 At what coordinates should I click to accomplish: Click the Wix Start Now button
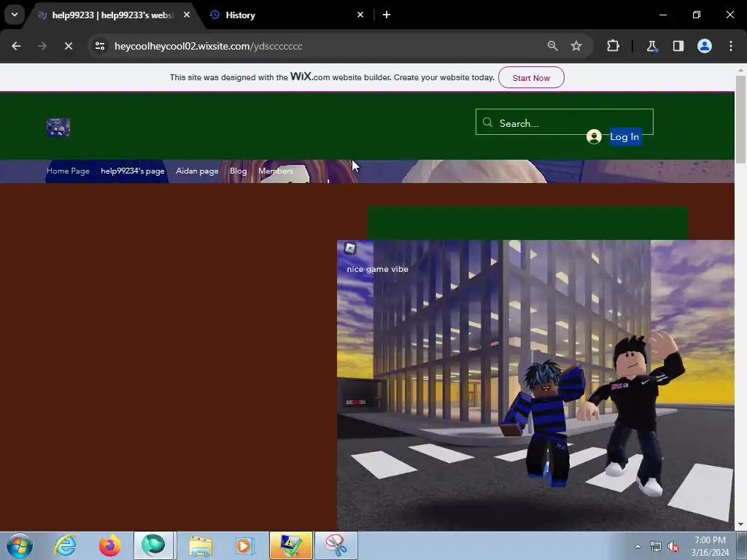[x=531, y=77]
